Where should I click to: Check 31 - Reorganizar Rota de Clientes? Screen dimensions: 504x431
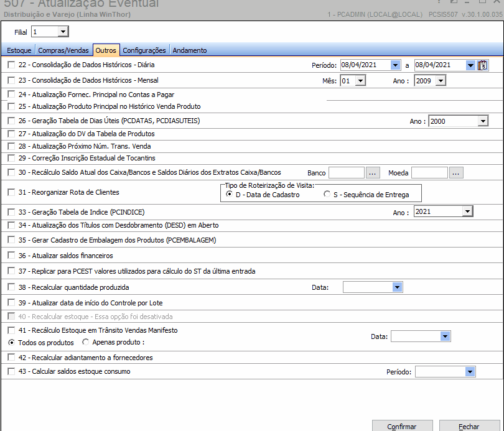click(x=11, y=192)
